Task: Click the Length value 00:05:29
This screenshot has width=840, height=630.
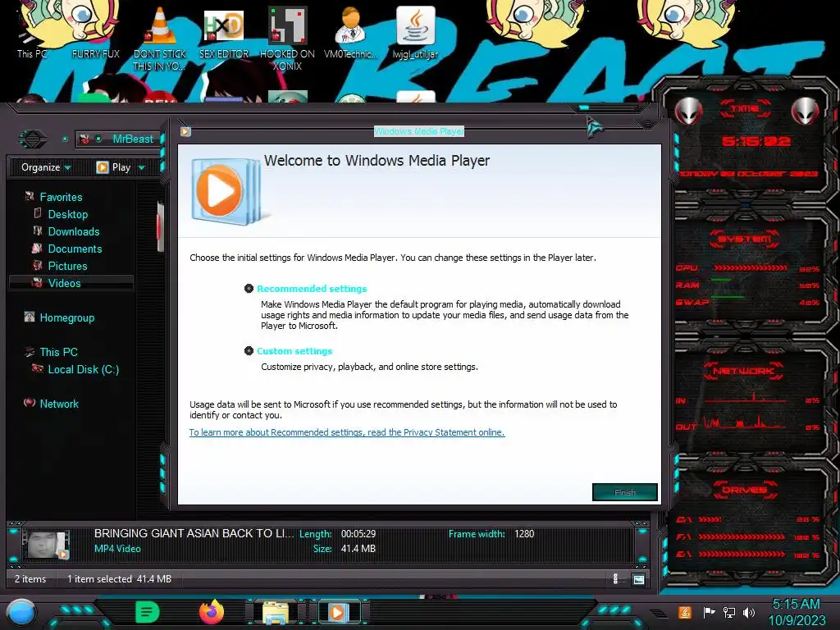Action: click(x=358, y=533)
